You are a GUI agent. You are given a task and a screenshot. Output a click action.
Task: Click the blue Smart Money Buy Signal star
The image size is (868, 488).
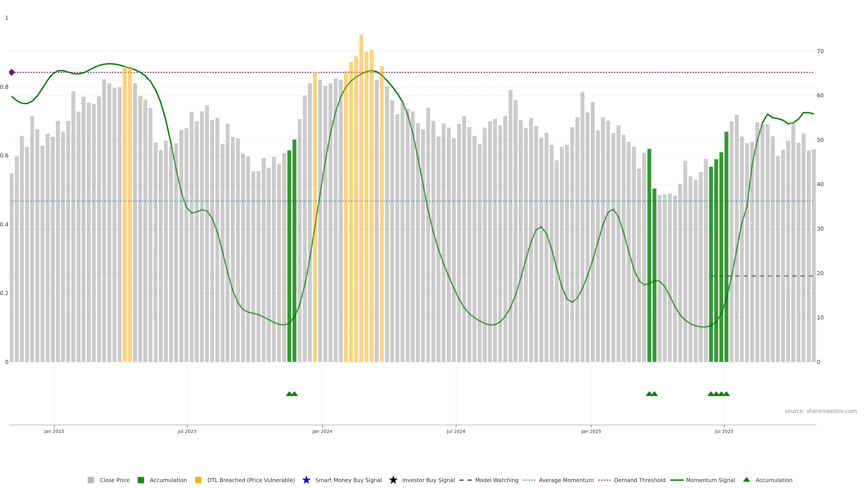(306, 480)
